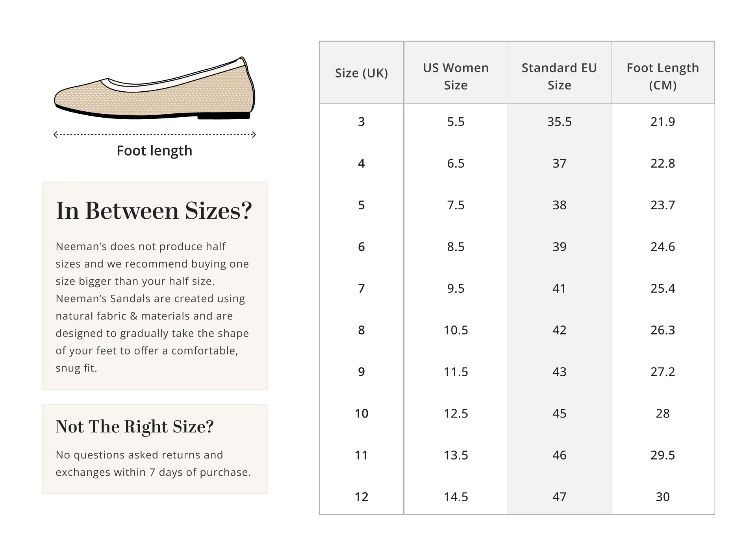This screenshot has height=556, width=756.
Task: Click the 'In Between Sizes?' heading
Action: click(154, 211)
